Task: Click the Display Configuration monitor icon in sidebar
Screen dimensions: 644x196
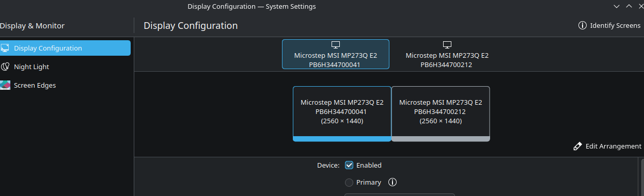Action: 5,48
